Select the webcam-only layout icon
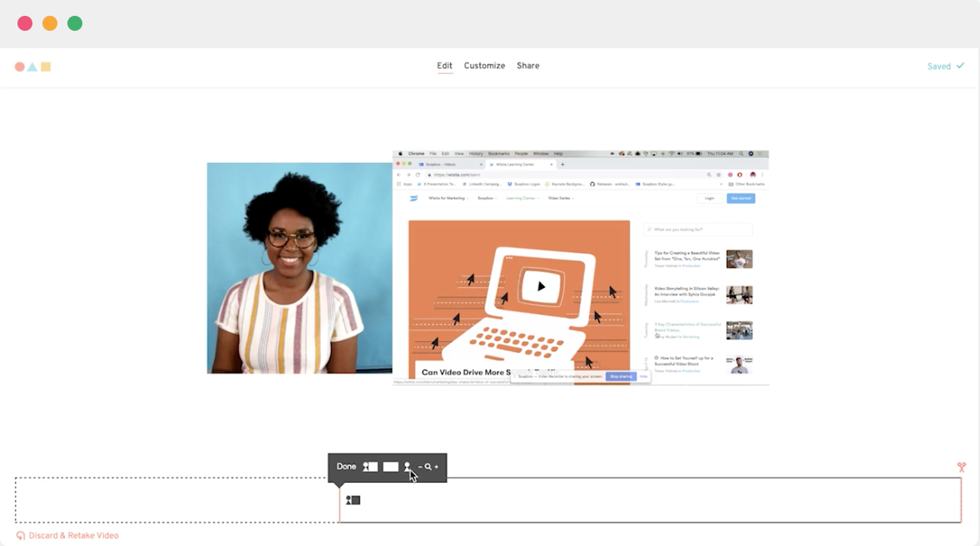This screenshot has height=546, width=980. tap(407, 465)
